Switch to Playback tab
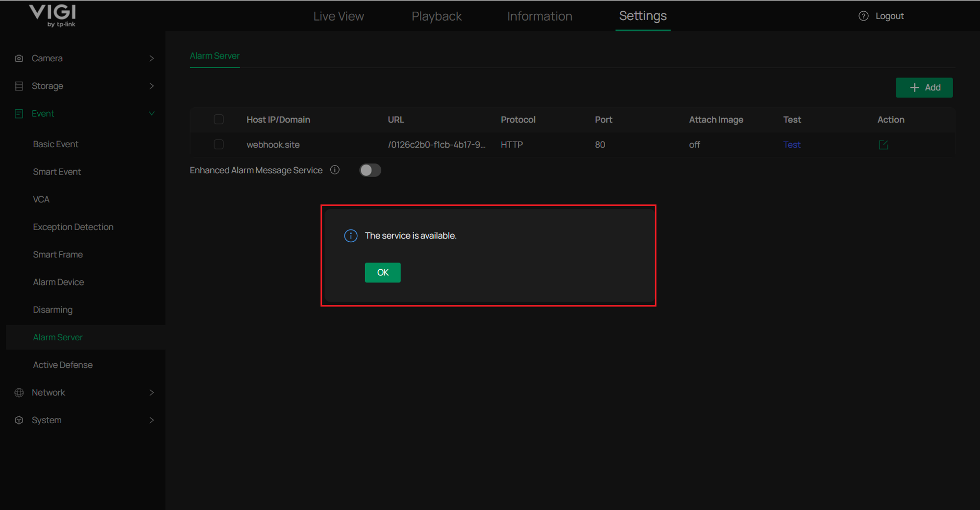Image resolution: width=980 pixels, height=510 pixels. coord(437,16)
